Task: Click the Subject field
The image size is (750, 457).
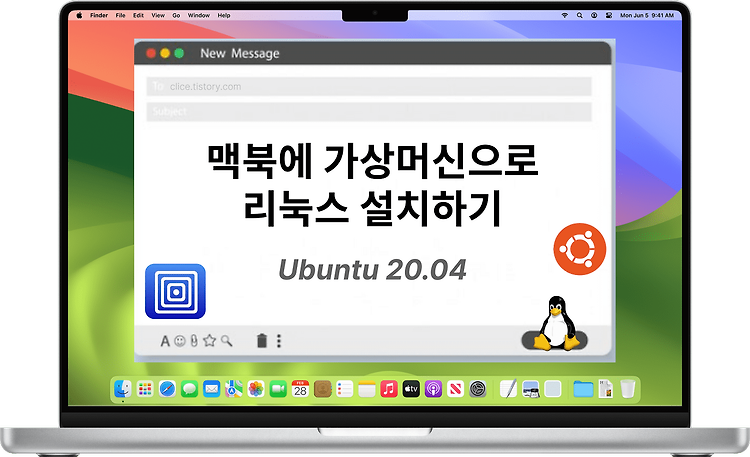Action: click(369, 111)
